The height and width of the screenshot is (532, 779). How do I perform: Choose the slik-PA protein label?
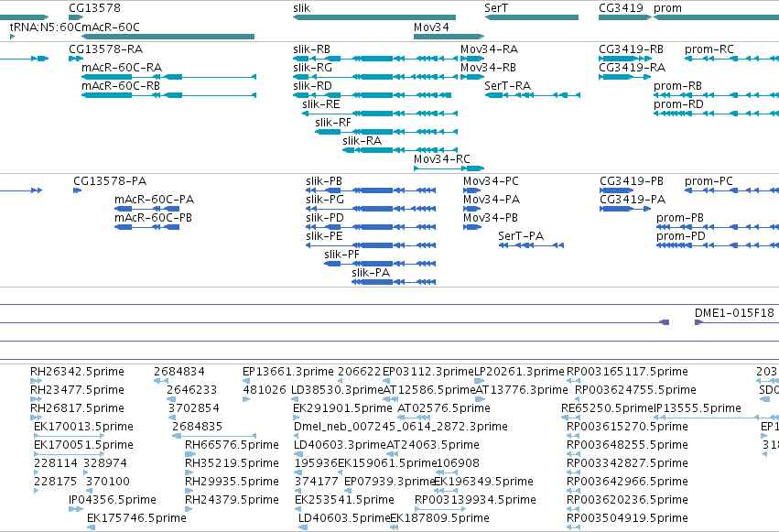[371, 273]
